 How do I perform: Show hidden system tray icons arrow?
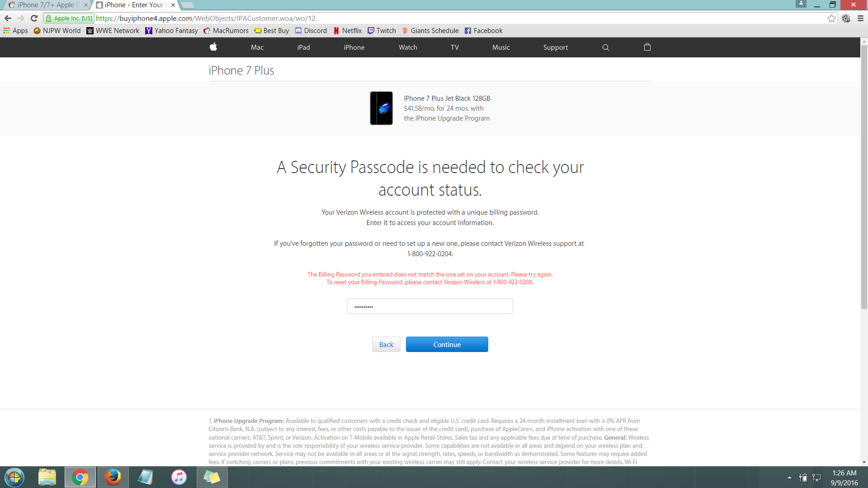click(x=789, y=478)
